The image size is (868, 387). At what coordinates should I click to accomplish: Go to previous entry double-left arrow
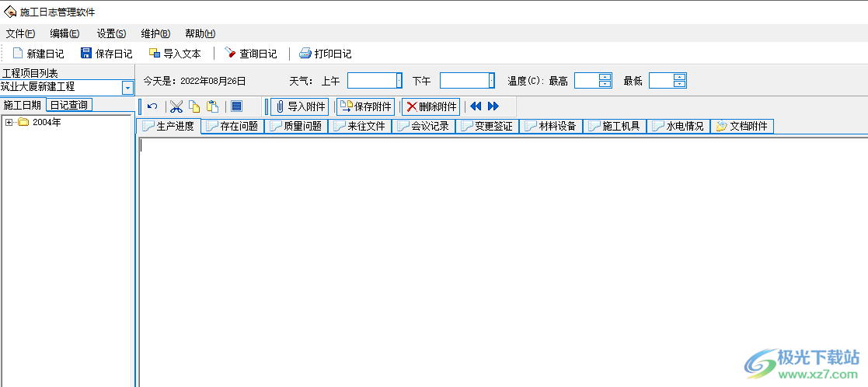pos(476,106)
